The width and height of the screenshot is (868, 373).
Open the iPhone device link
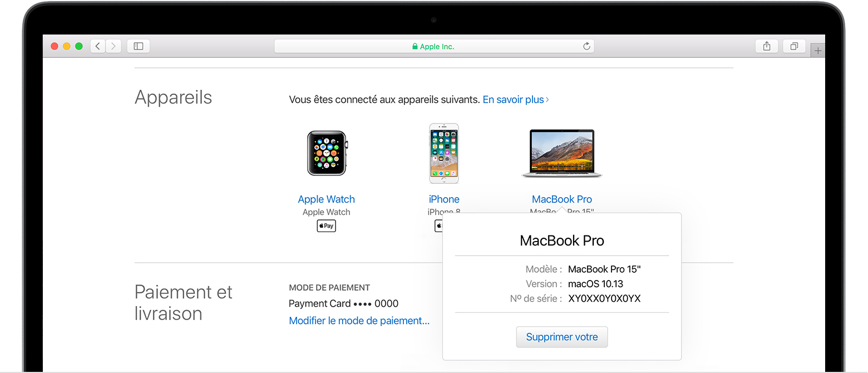pyautogui.click(x=444, y=199)
